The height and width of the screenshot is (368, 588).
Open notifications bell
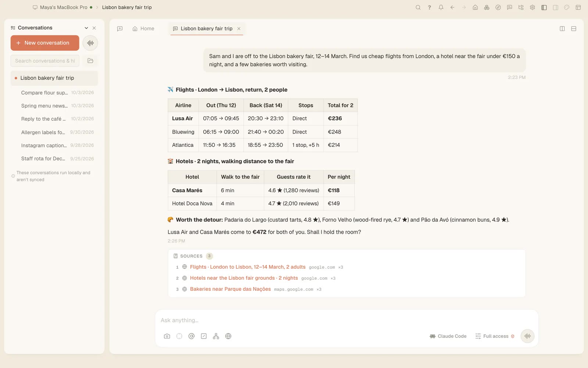[x=441, y=7]
